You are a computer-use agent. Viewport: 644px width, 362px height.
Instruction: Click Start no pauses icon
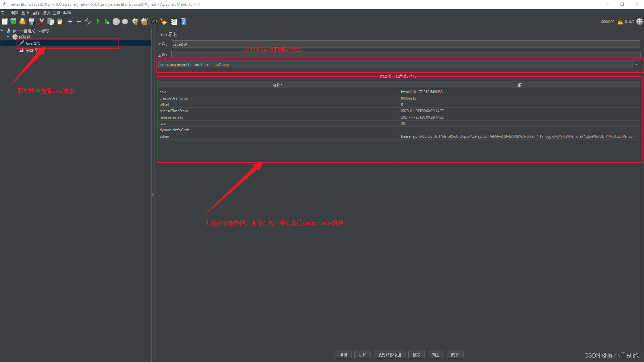click(x=107, y=22)
